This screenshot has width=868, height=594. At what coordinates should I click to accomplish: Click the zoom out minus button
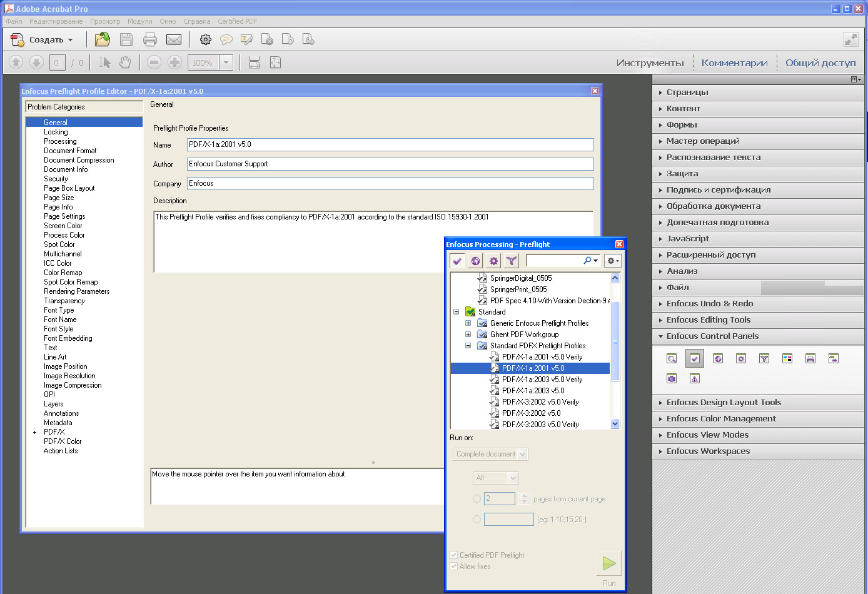pyautogui.click(x=154, y=63)
